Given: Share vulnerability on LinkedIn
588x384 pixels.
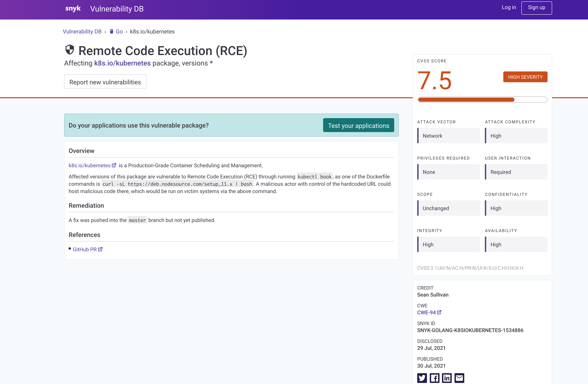Looking at the screenshot, I should 447,378.
